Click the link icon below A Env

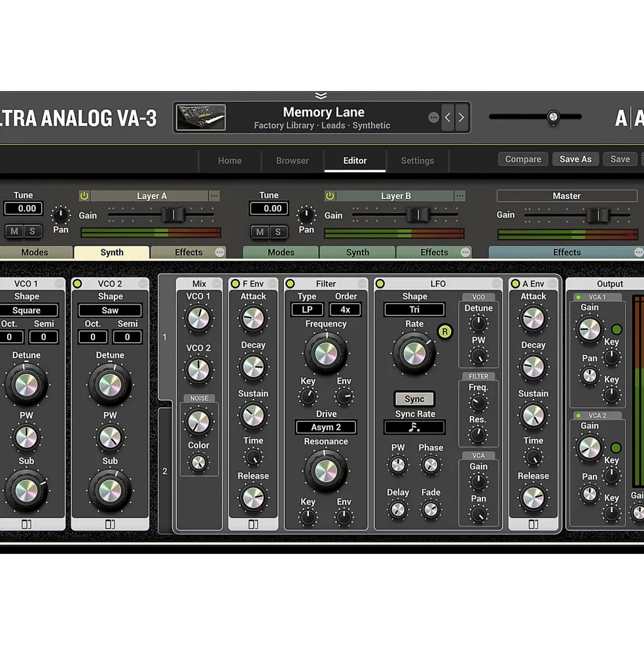tap(533, 524)
